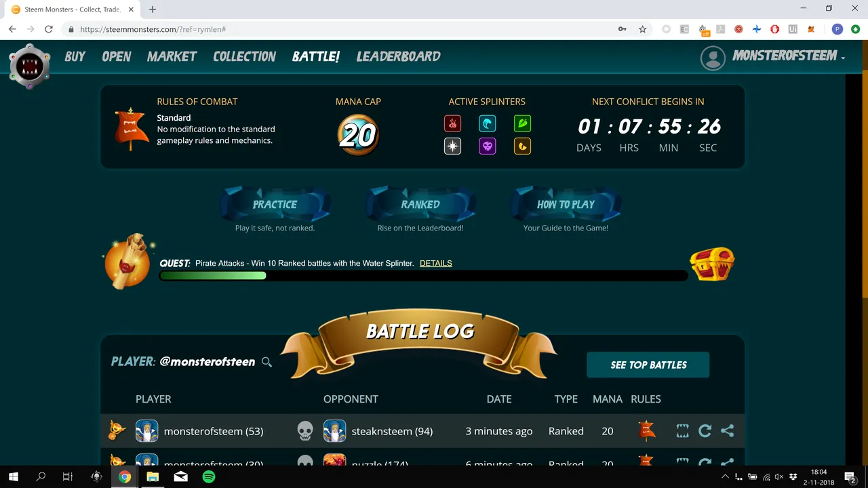Click the profile avatar icon in header
Image resolution: width=868 pixels, height=488 pixels.
tap(713, 58)
